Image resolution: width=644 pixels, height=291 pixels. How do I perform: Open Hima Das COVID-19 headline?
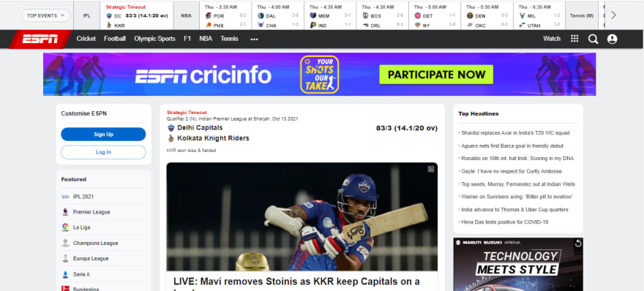coord(504,222)
